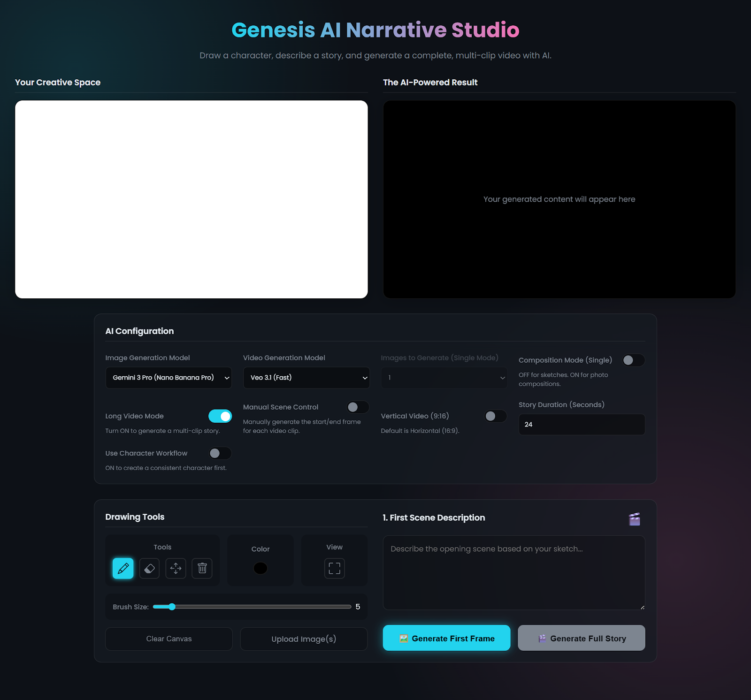Click the Clear Canvas button
Screen dimensions: 751x700
click(169, 639)
